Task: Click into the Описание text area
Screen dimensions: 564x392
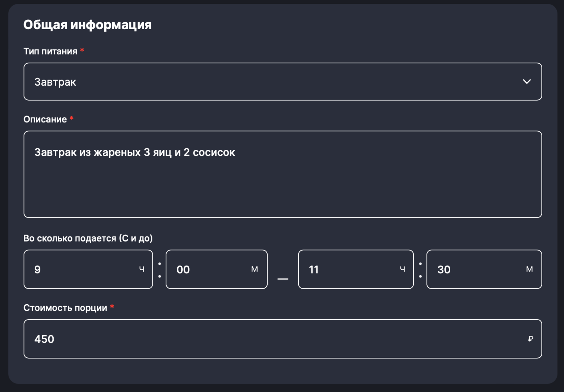Action: pyautogui.click(x=282, y=186)
